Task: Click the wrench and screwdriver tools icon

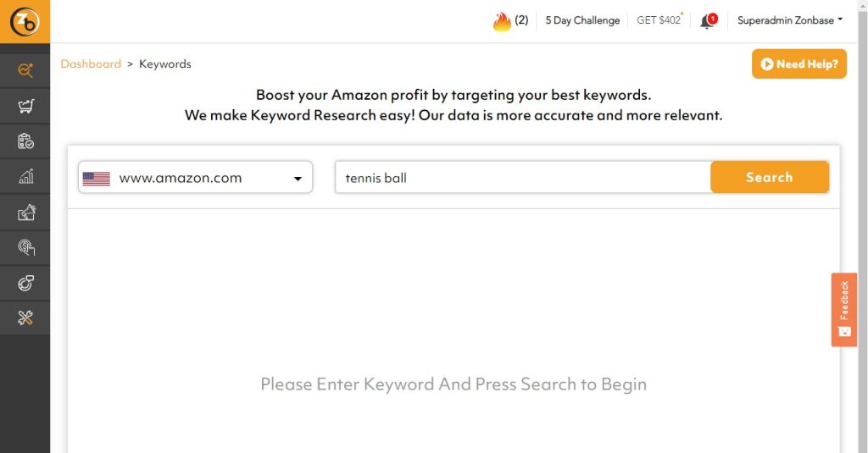Action: click(25, 318)
